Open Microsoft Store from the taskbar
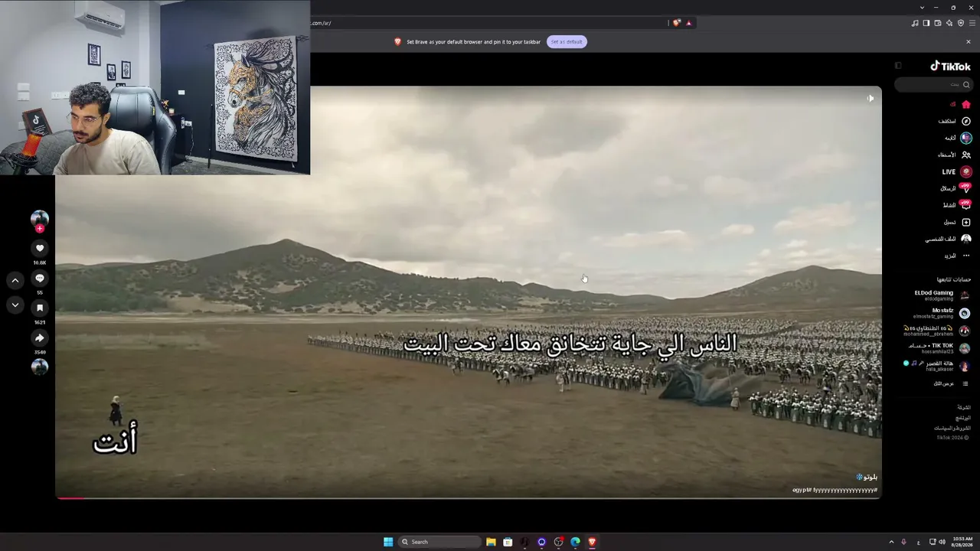 point(508,542)
